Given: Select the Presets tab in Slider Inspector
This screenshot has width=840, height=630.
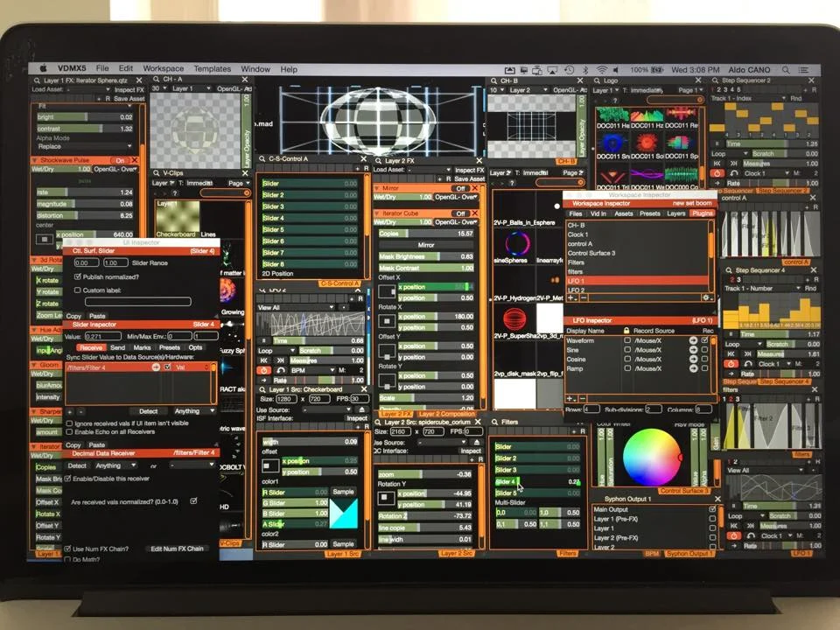Looking at the screenshot, I should coord(169,347).
